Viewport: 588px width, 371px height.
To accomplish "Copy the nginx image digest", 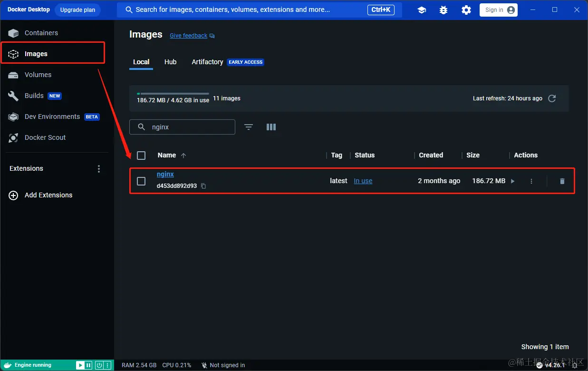I will (x=203, y=186).
